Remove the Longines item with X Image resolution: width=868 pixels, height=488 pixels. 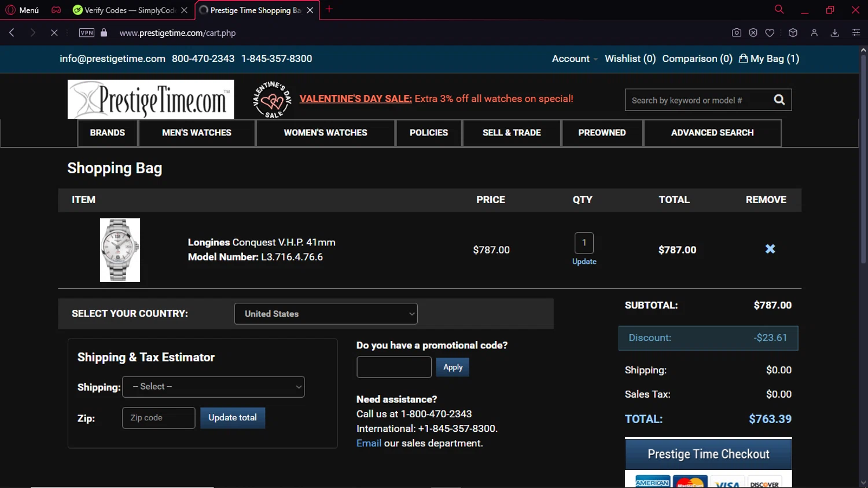point(770,249)
